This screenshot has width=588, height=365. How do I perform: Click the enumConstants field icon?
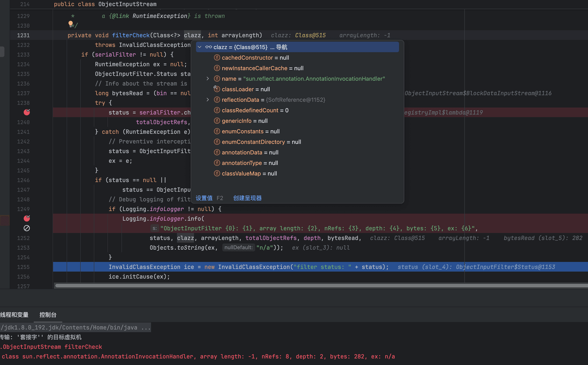(217, 131)
